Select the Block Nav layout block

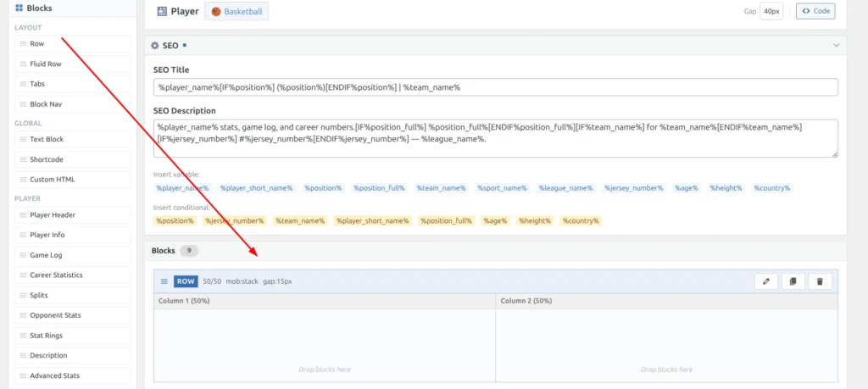[73, 104]
